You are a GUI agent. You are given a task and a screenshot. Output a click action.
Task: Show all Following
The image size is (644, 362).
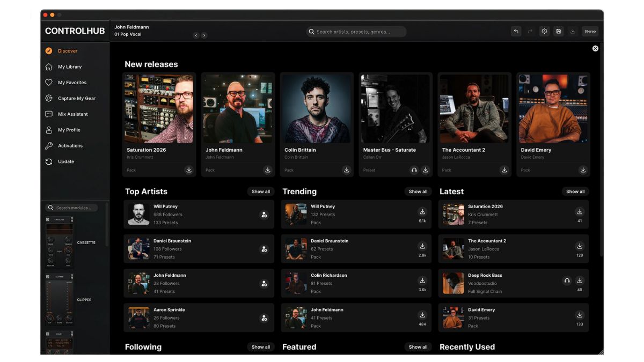(x=261, y=347)
